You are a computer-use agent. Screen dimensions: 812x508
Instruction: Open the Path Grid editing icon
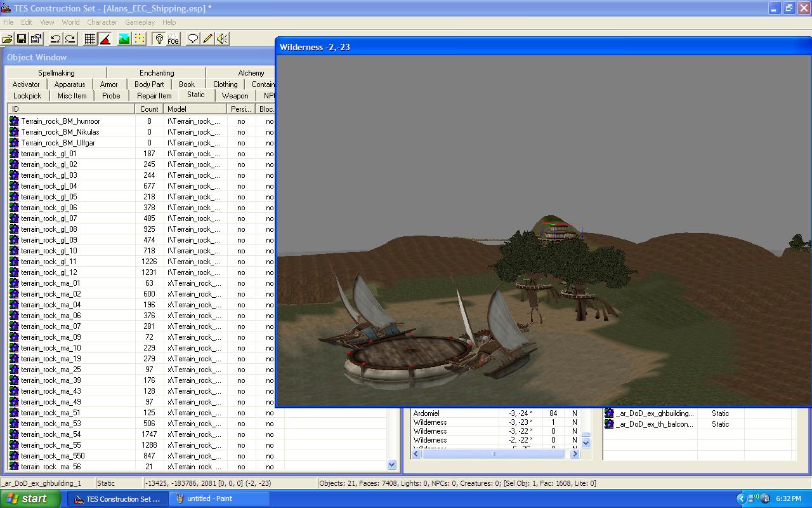point(140,39)
